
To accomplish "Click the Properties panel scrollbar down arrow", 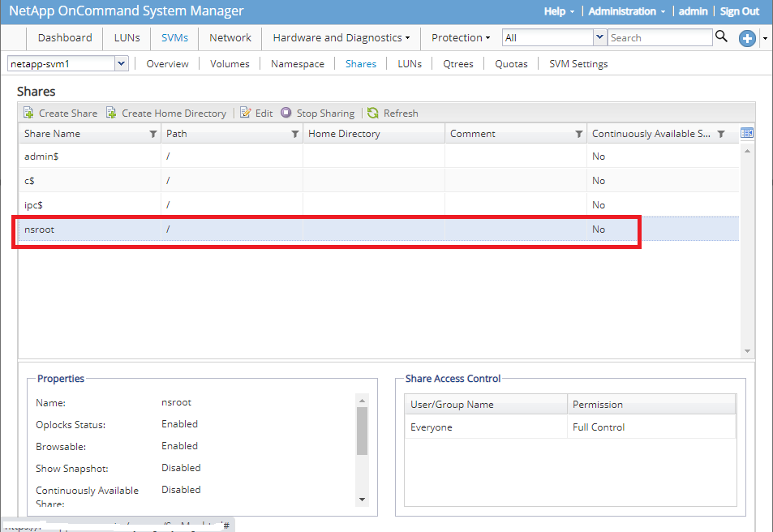I will 362,500.
